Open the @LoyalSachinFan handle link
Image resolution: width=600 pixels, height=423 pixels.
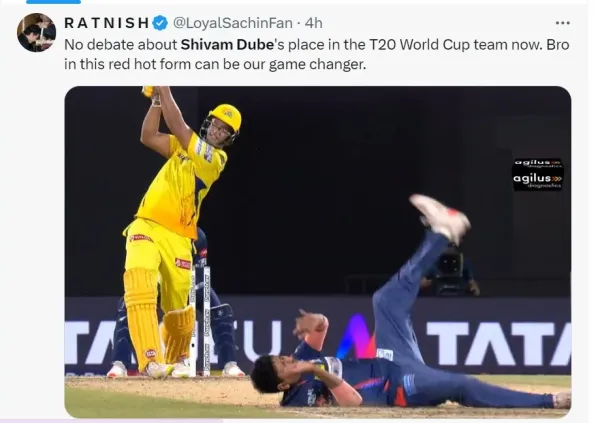(x=233, y=23)
